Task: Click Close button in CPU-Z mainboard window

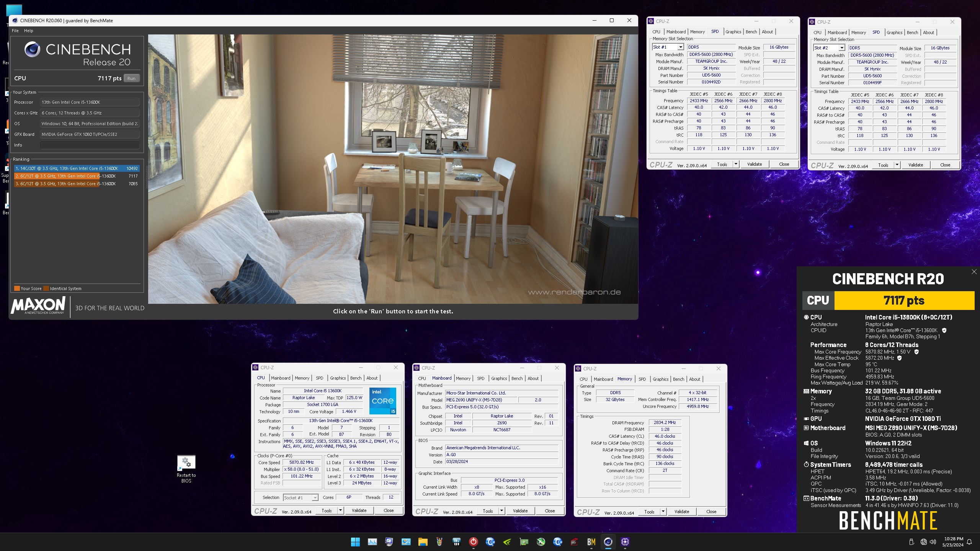Action: (550, 511)
